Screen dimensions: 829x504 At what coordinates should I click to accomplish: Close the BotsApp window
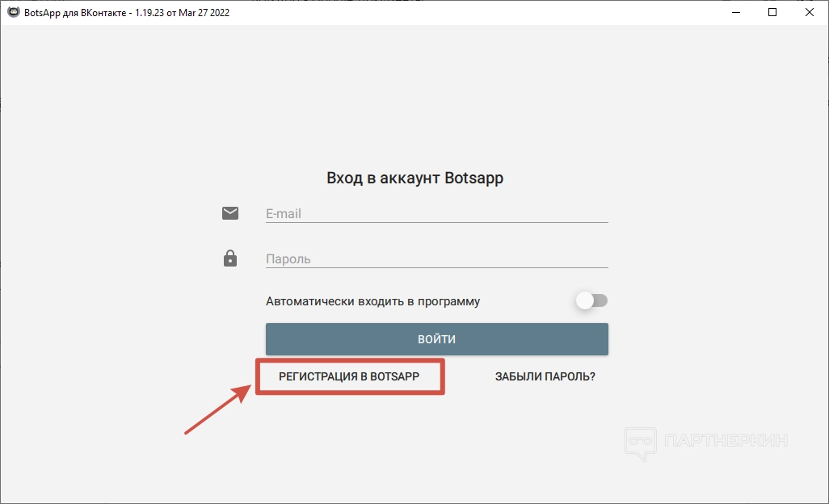click(x=810, y=12)
